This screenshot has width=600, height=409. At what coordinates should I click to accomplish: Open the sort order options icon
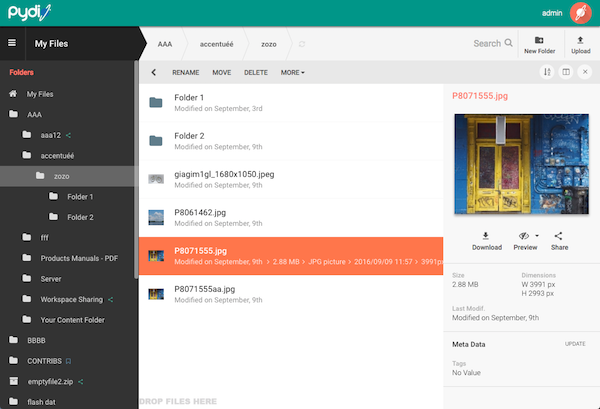click(x=547, y=72)
